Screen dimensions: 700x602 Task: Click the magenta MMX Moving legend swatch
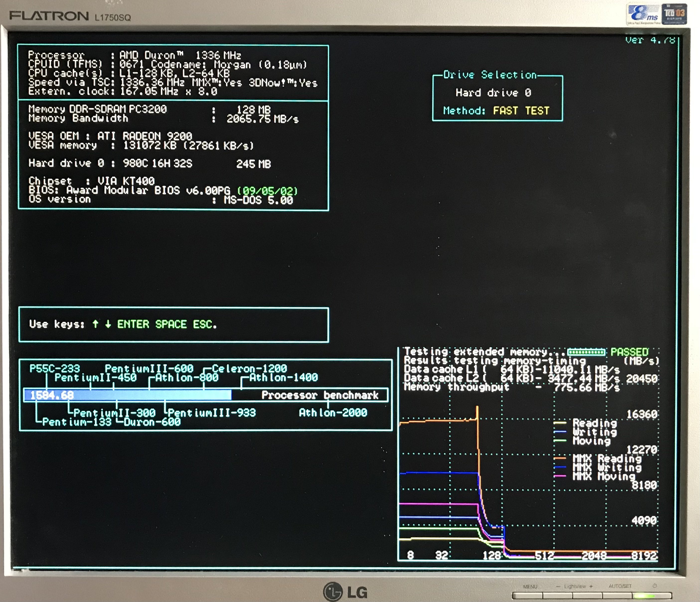[560, 476]
